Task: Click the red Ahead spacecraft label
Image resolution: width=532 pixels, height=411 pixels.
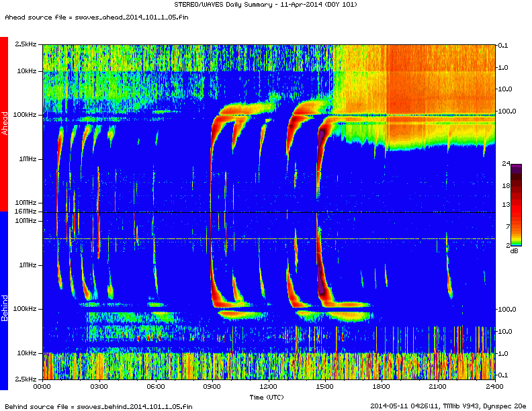Action: [x=4, y=124]
